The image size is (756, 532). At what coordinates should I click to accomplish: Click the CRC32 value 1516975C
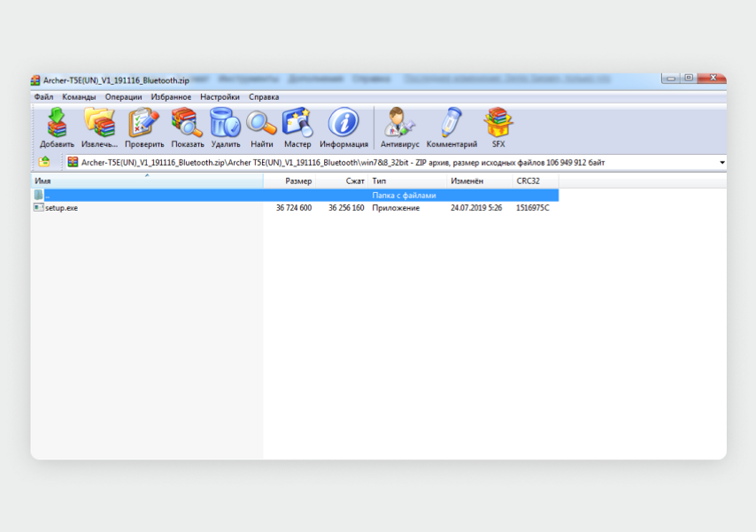coord(532,208)
